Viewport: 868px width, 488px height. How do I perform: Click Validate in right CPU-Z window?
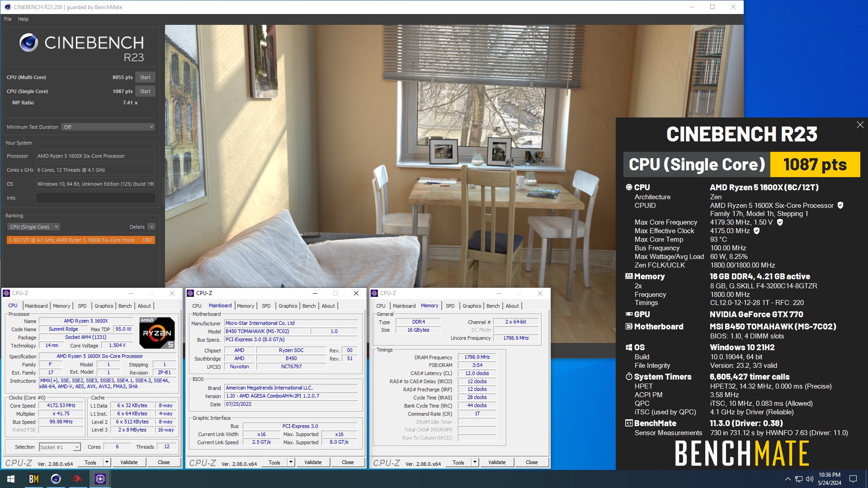click(x=497, y=462)
